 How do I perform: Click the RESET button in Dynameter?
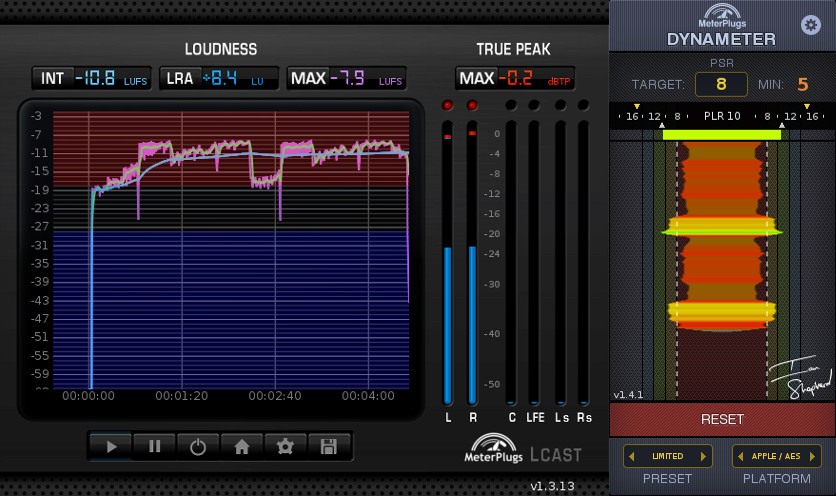(x=722, y=419)
